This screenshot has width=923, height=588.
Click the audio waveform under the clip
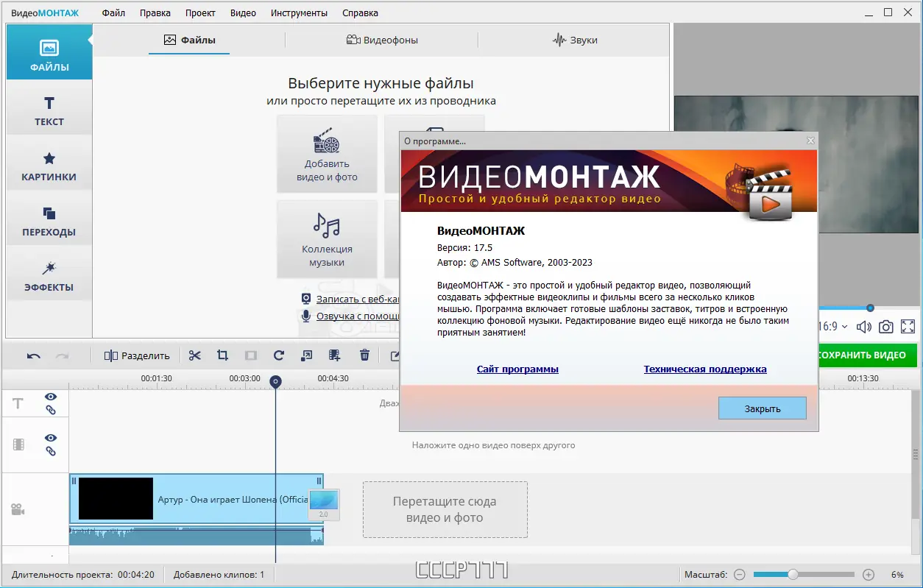pyautogui.click(x=197, y=535)
